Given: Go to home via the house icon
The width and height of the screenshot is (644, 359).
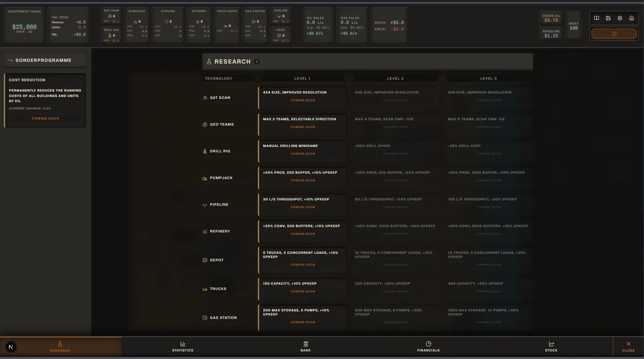Looking at the screenshot, I should pos(632,18).
